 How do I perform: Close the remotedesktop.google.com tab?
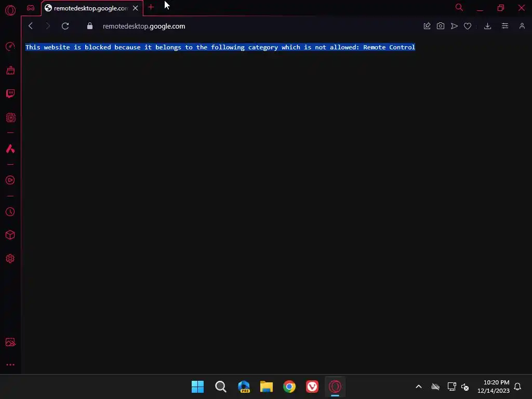pyautogui.click(x=136, y=8)
